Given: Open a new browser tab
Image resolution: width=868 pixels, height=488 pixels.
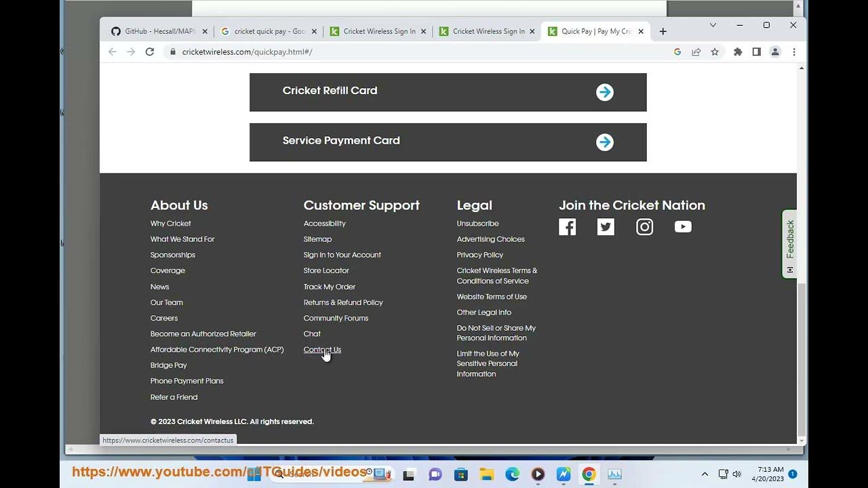Looking at the screenshot, I should tap(663, 31).
